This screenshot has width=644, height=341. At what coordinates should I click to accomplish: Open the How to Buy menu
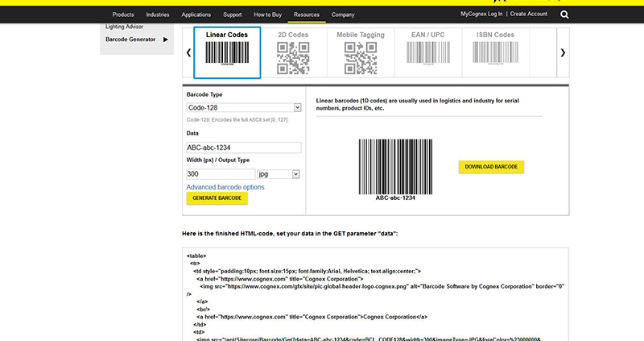click(x=268, y=15)
